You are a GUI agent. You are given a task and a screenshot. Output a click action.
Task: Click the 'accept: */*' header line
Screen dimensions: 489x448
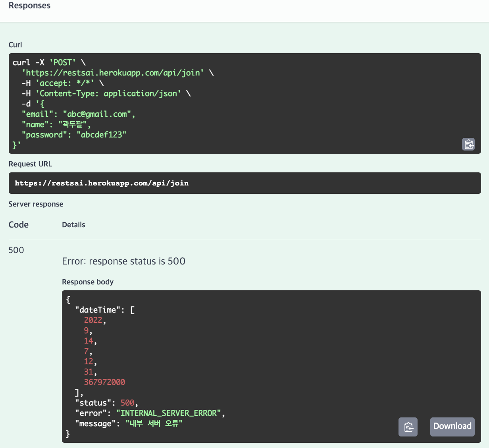pyautogui.click(x=63, y=83)
